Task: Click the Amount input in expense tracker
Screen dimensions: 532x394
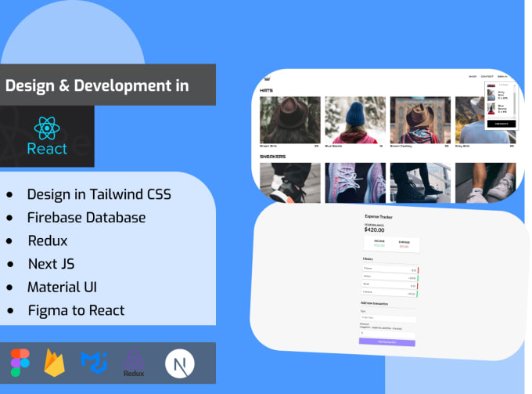Action: pos(388,334)
